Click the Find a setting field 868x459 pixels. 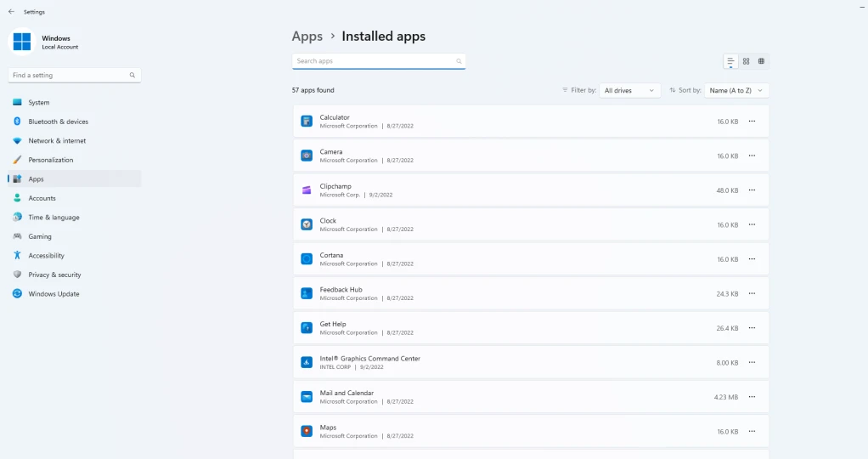[75, 76]
